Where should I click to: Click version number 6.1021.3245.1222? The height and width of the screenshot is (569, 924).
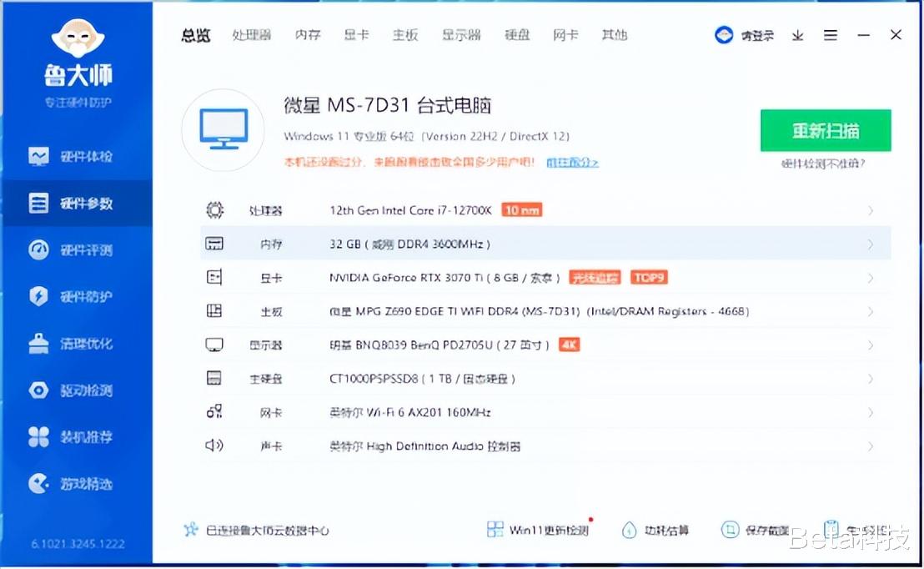coord(78,544)
